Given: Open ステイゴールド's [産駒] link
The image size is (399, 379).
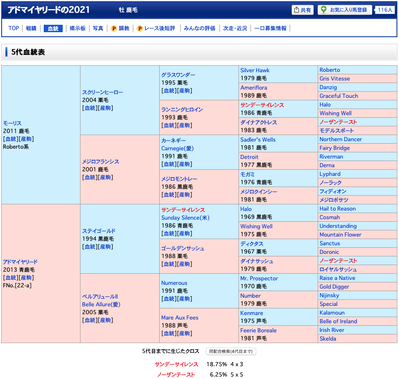Looking at the screenshot, I should (106, 247).
